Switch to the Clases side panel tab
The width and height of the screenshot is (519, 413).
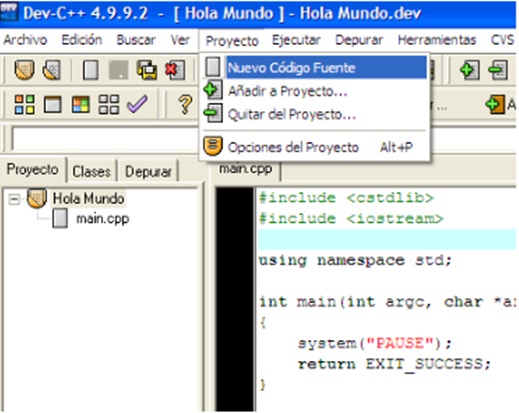91,172
